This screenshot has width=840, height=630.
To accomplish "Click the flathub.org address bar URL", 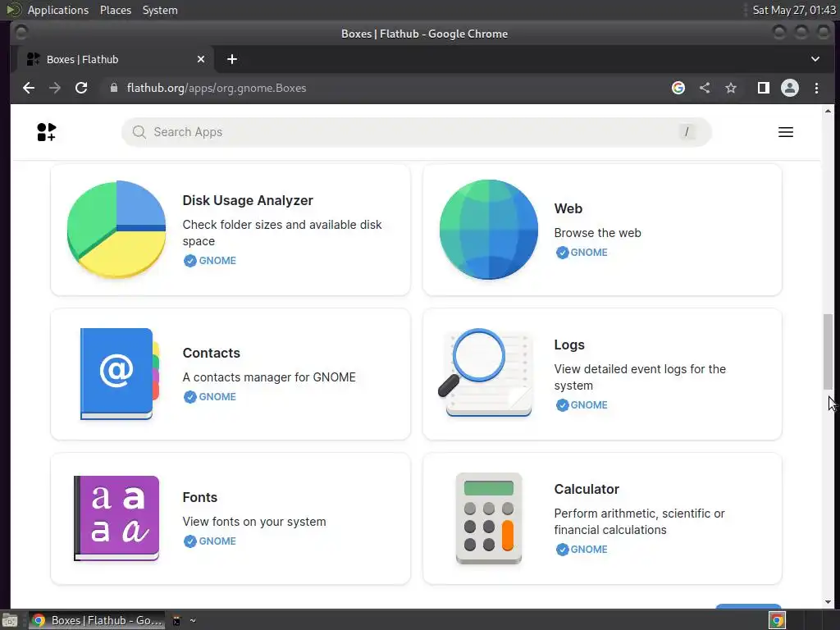I will point(217,88).
